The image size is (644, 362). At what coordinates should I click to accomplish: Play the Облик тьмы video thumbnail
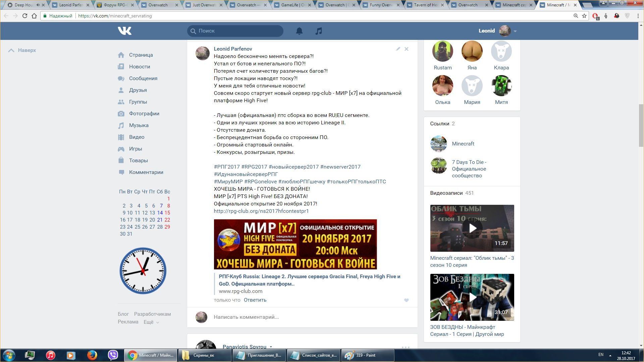point(472,228)
